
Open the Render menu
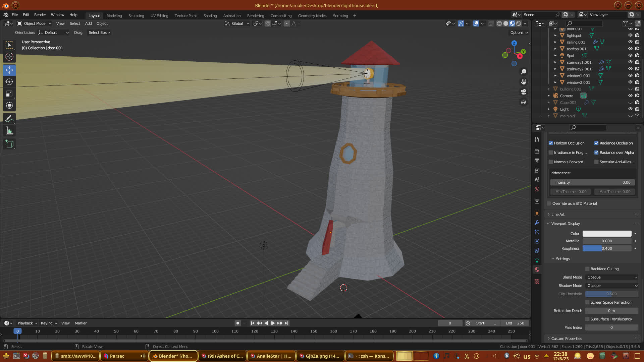(40, 15)
